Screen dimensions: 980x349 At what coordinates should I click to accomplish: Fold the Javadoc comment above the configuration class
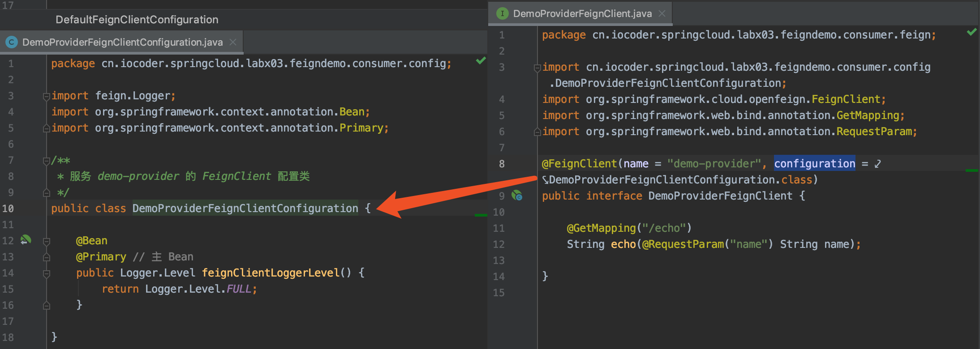(x=46, y=161)
